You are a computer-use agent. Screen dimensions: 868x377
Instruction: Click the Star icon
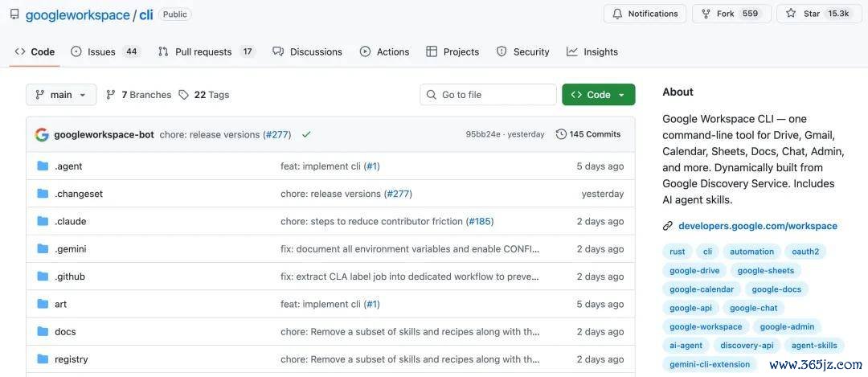click(791, 14)
